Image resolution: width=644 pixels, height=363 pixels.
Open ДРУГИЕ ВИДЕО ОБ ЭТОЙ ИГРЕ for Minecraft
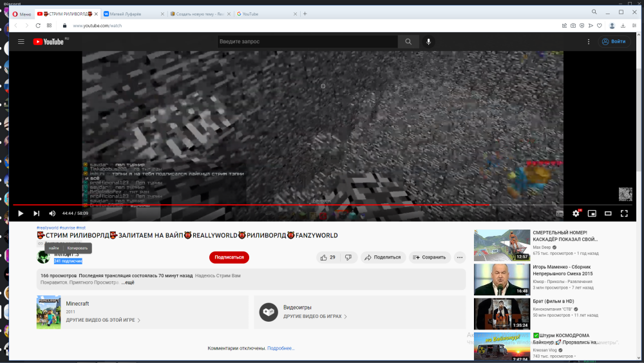tap(103, 320)
